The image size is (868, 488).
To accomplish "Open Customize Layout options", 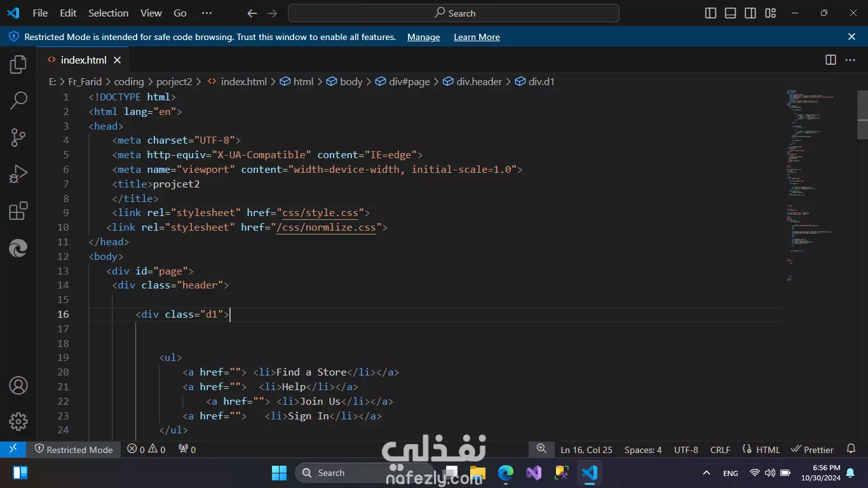I will coord(770,13).
